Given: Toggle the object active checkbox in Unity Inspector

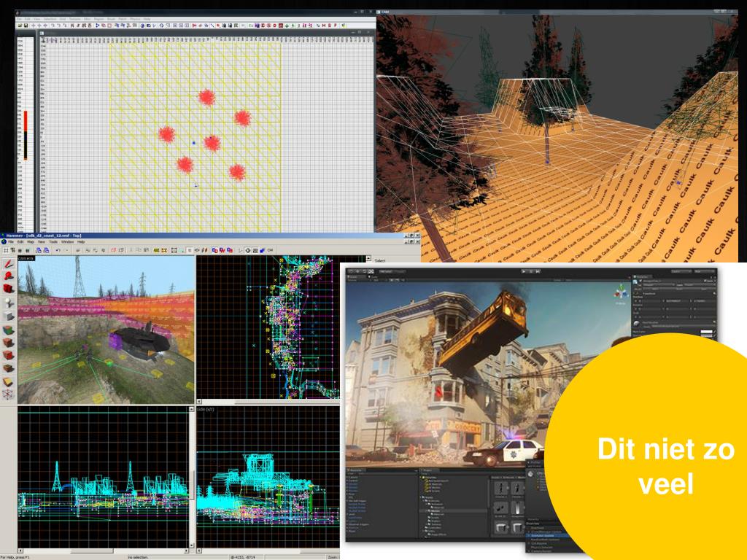Looking at the screenshot, I should pos(640,281).
